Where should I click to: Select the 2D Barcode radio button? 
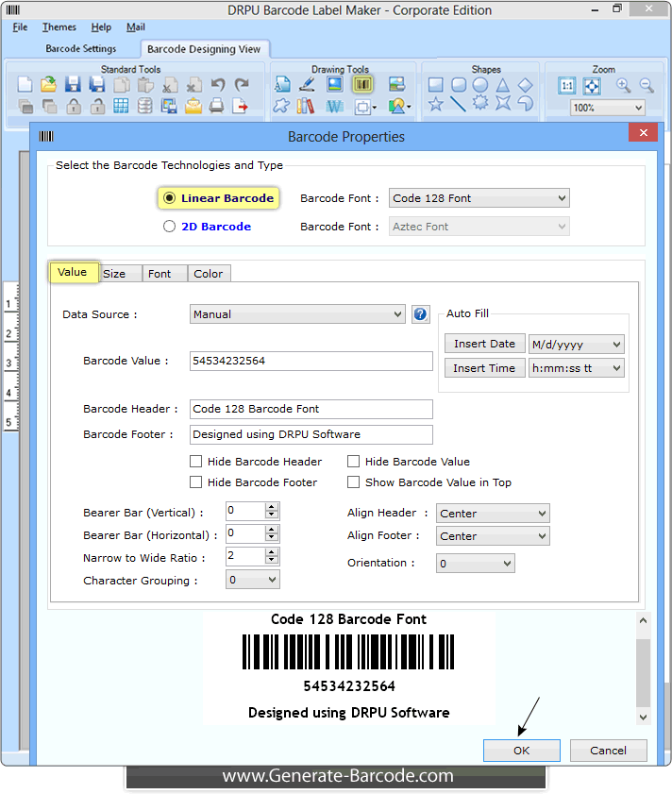tap(170, 227)
